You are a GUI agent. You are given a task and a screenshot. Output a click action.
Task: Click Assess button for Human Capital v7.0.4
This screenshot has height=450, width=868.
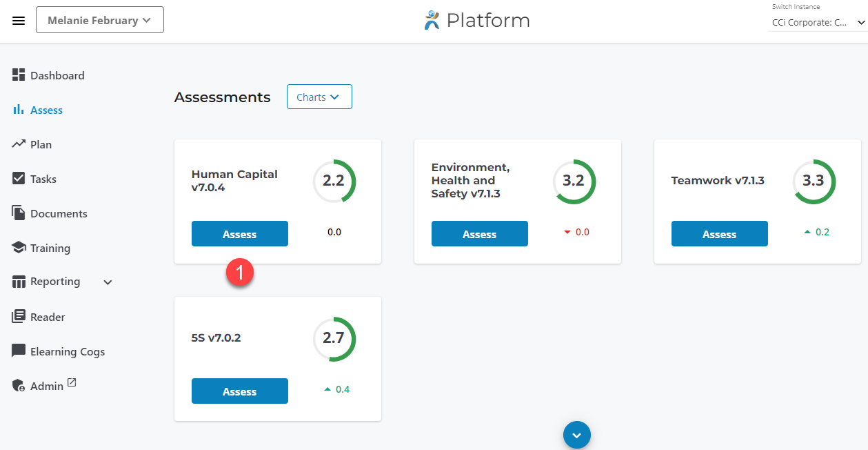click(x=240, y=234)
